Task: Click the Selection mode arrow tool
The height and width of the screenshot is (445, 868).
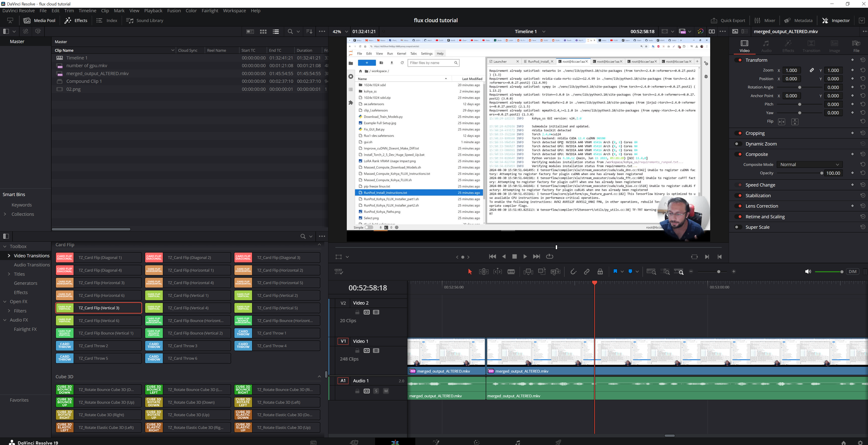Action: tap(470, 272)
